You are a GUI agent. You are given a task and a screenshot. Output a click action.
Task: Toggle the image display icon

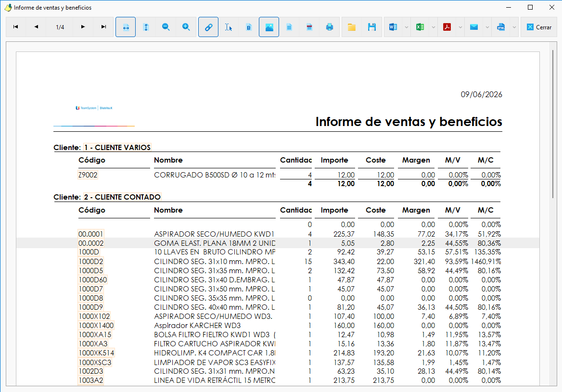click(269, 27)
